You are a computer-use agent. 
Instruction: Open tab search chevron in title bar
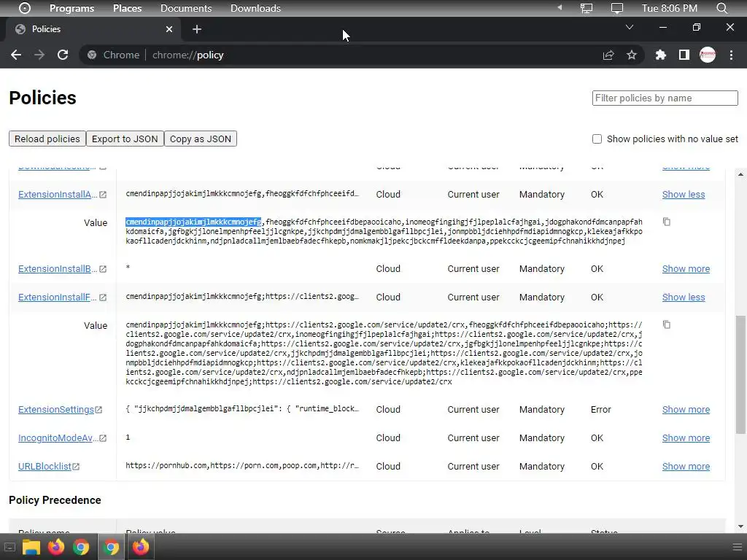(x=630, y=27)
